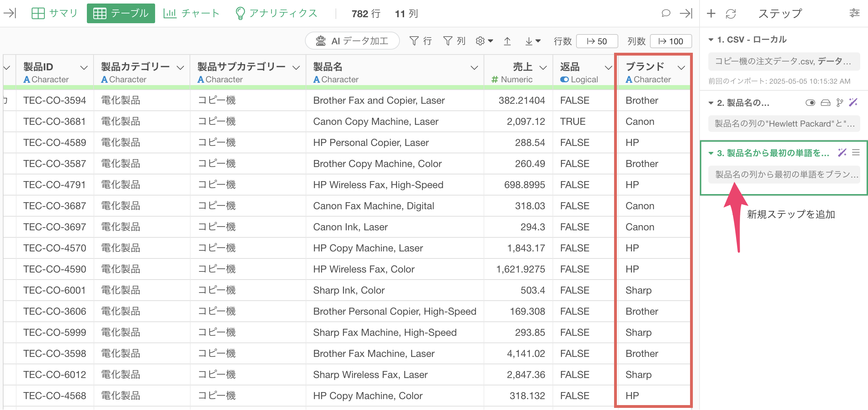
Task: Click the Character type icon under ブランド
Action: click(629, 80)
